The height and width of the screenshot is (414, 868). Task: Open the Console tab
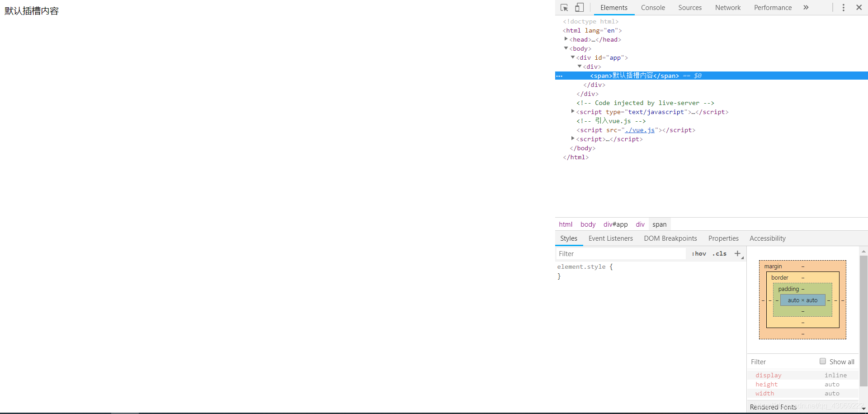[x=653, y=8]
